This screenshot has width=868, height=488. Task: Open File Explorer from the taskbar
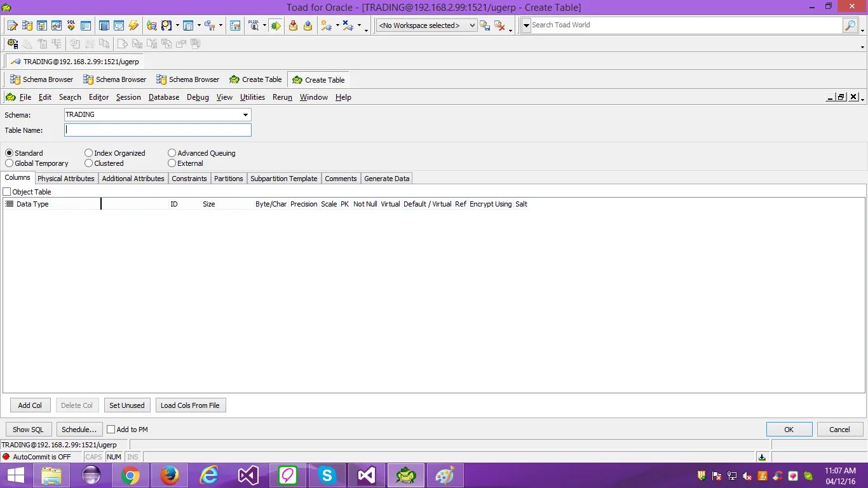coord(51,475)
